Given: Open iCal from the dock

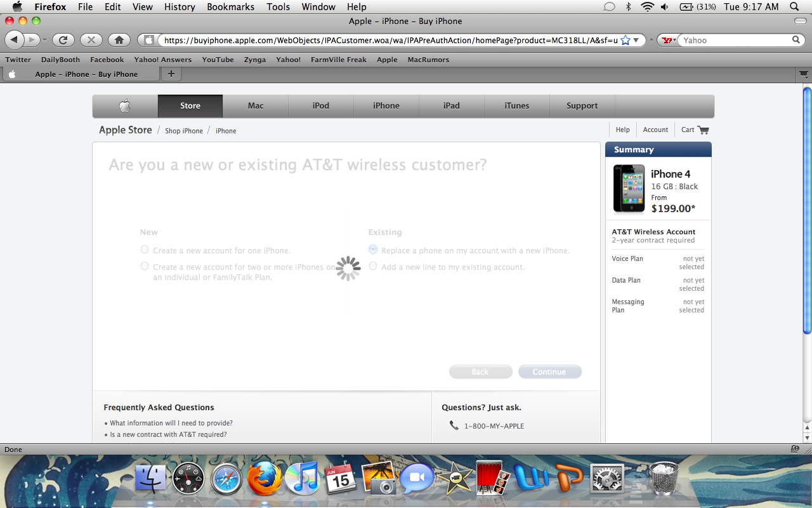Looking at the screenshot, I should coord(341,478).
